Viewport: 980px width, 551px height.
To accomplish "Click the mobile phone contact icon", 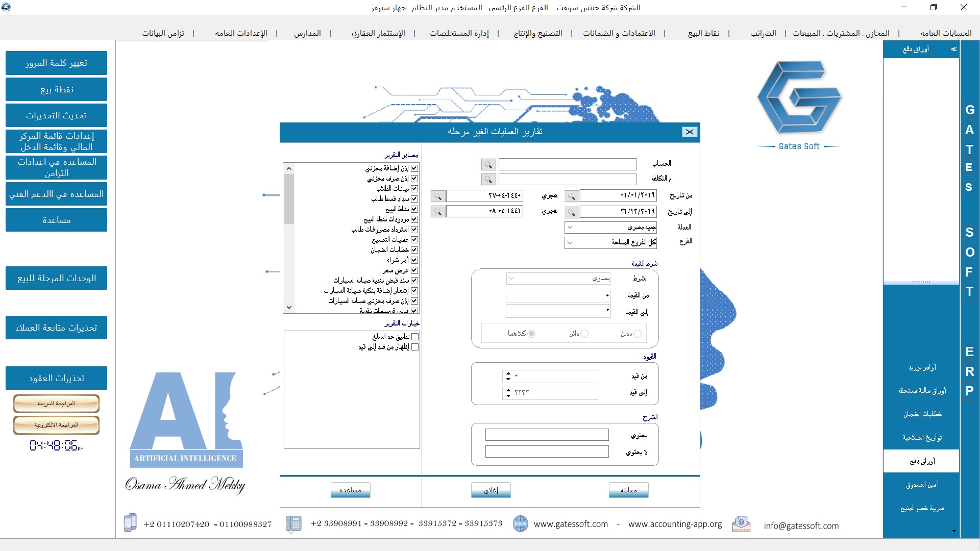I will click(x=130, y=523).
